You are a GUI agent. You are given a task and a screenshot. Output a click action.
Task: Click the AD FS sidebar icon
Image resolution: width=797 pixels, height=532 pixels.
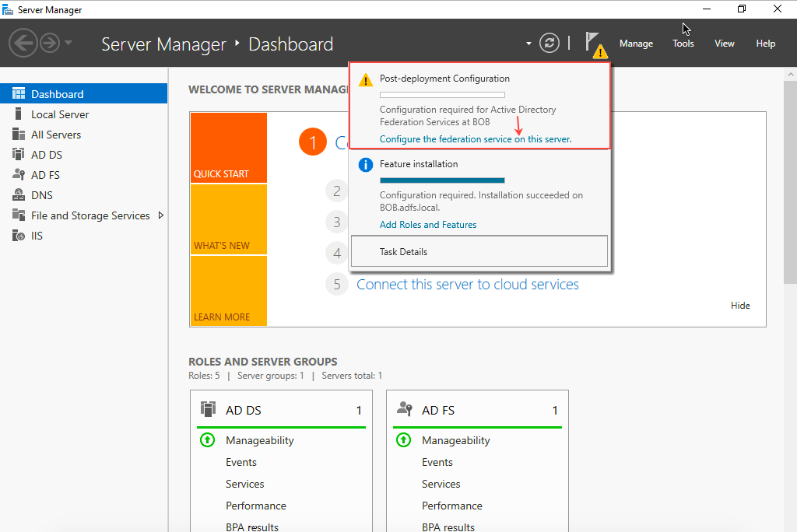19,174
